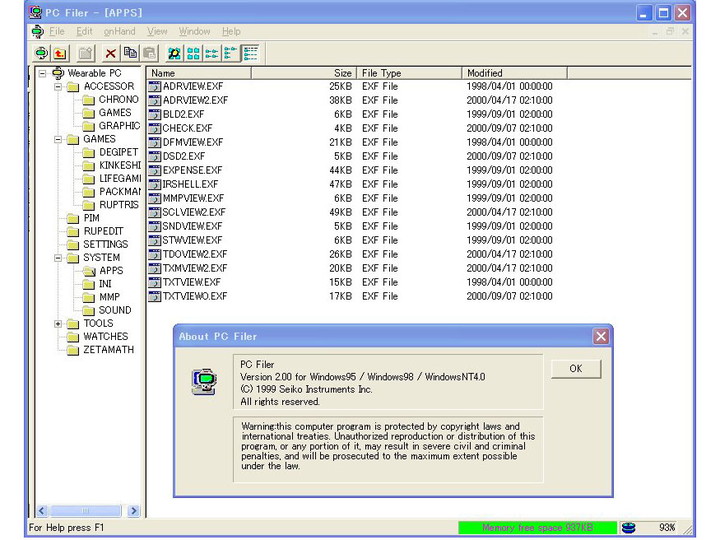
Task: Open the Help menu
Action: pos(231,31)
